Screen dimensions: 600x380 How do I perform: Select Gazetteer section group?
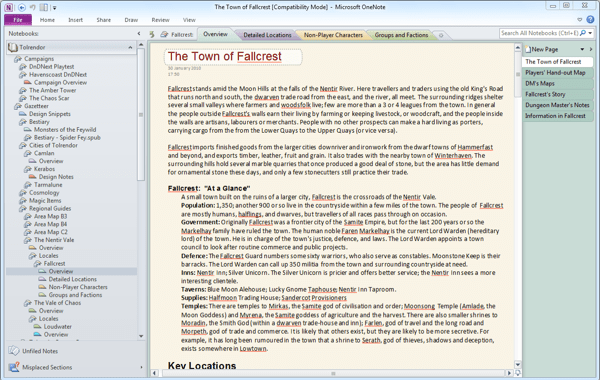tap(36, 106)
